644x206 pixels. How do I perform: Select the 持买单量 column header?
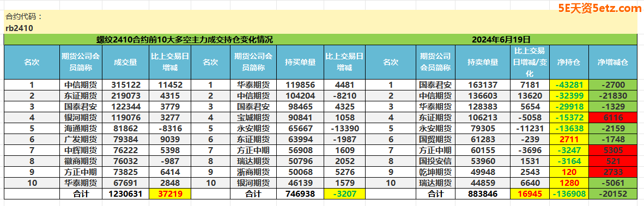click(x=300, y=62)
